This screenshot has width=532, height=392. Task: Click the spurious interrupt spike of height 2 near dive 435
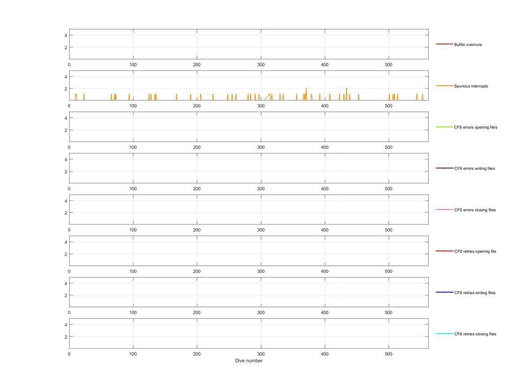346,94
